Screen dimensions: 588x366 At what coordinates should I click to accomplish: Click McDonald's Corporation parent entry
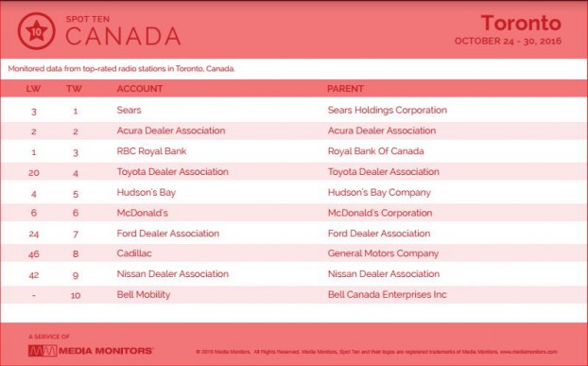tap(380, 213)
